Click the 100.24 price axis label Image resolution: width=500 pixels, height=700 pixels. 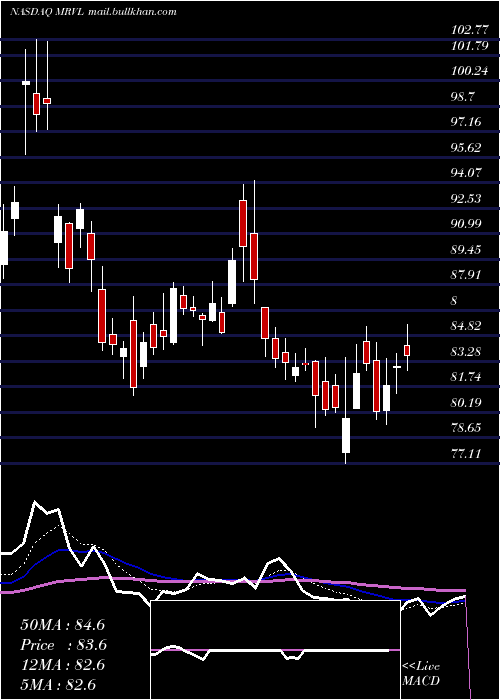(470, 71)
